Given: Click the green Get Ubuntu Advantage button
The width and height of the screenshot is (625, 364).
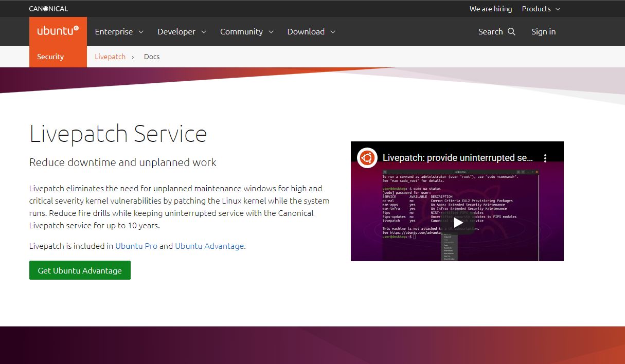Looking at the screenshot, I should tap(80, 270).
